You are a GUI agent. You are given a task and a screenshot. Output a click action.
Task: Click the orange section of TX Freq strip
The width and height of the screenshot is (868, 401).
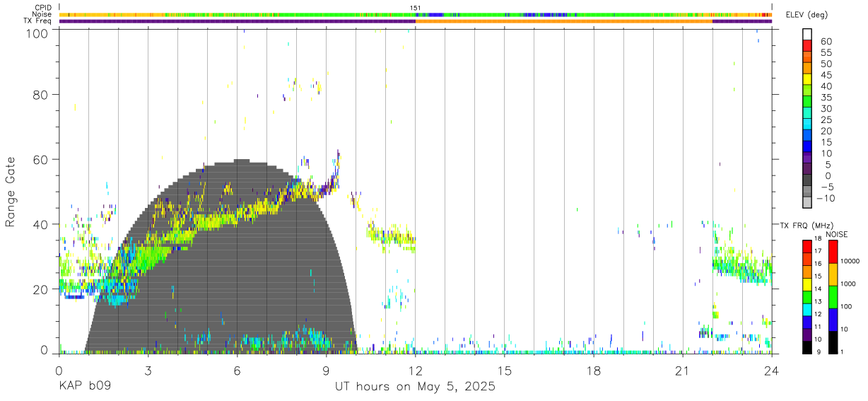[563, 21]
